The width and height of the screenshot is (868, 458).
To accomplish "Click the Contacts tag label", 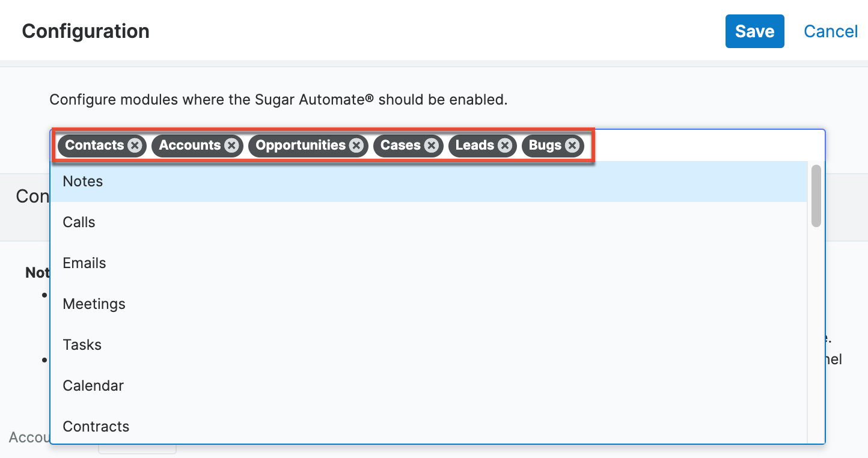I will point(94,145).
